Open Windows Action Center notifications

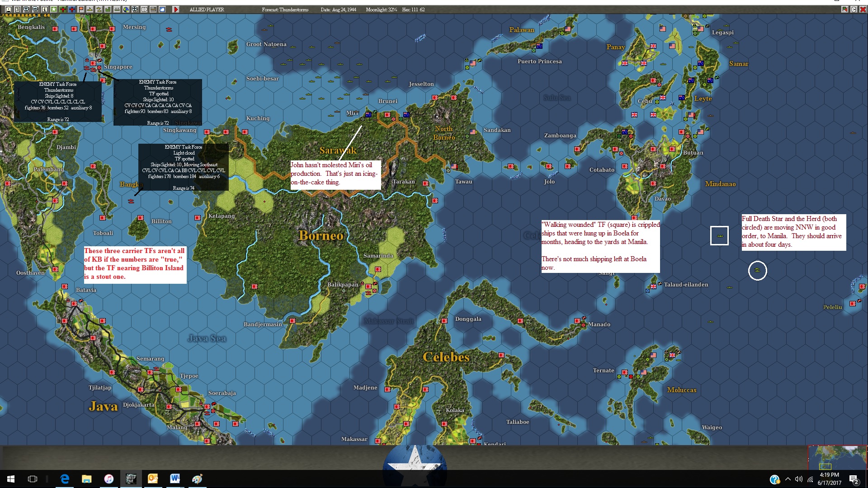click(x=854, y=479)
